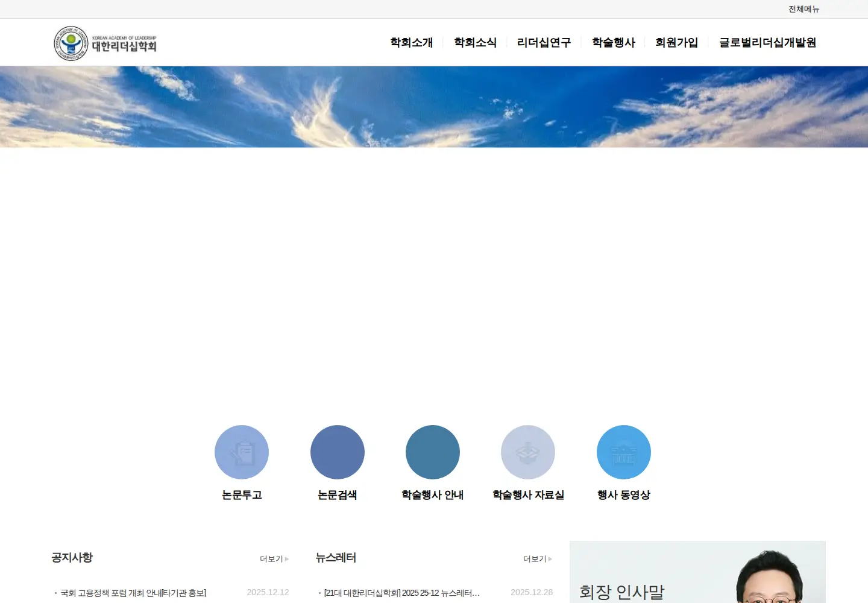Click 더보기 next to 공지사항
868x603 pixels.
click(274, 559)
